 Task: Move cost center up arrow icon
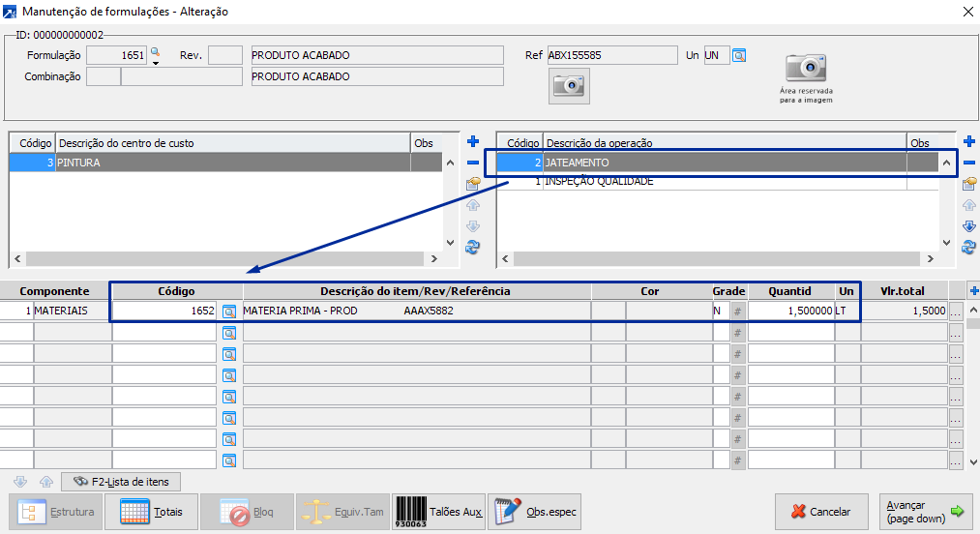point(473,205)
